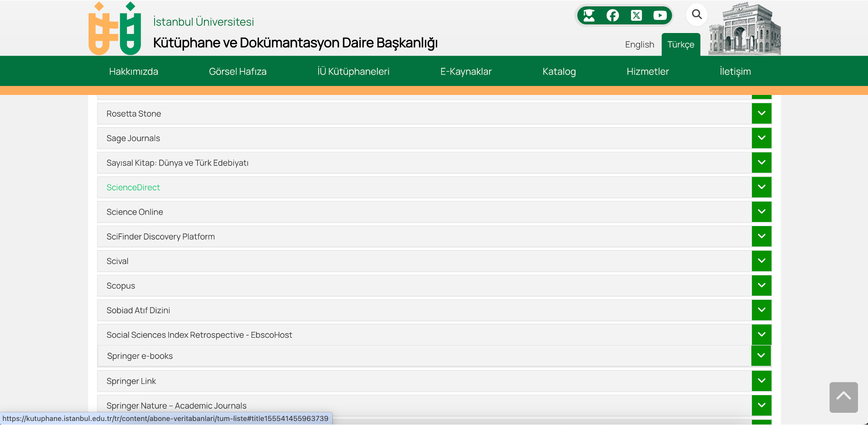Expand the ScienceDirect chevron

tap(761, 187)
